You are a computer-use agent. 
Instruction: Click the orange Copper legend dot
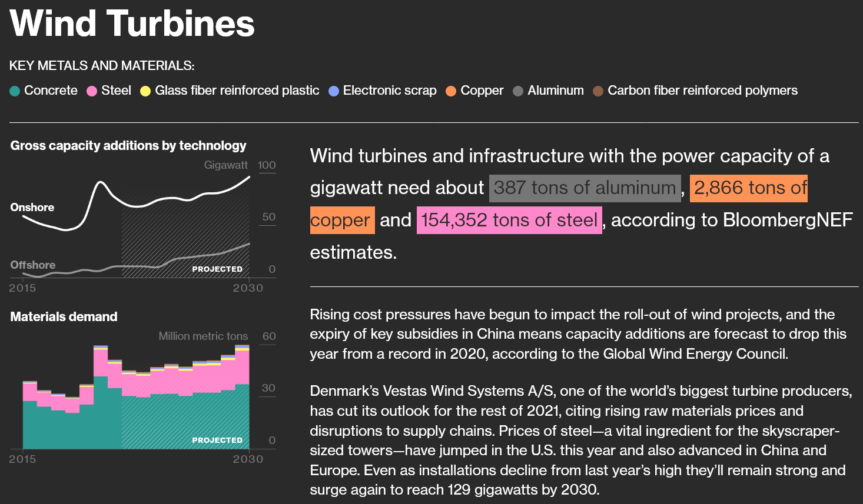click(x=451, y=91)
